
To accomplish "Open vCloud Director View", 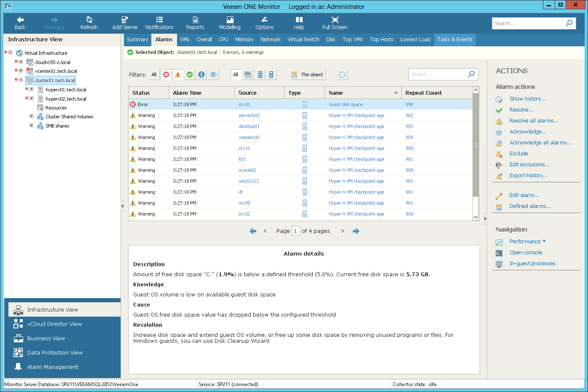I will point(62,324).
